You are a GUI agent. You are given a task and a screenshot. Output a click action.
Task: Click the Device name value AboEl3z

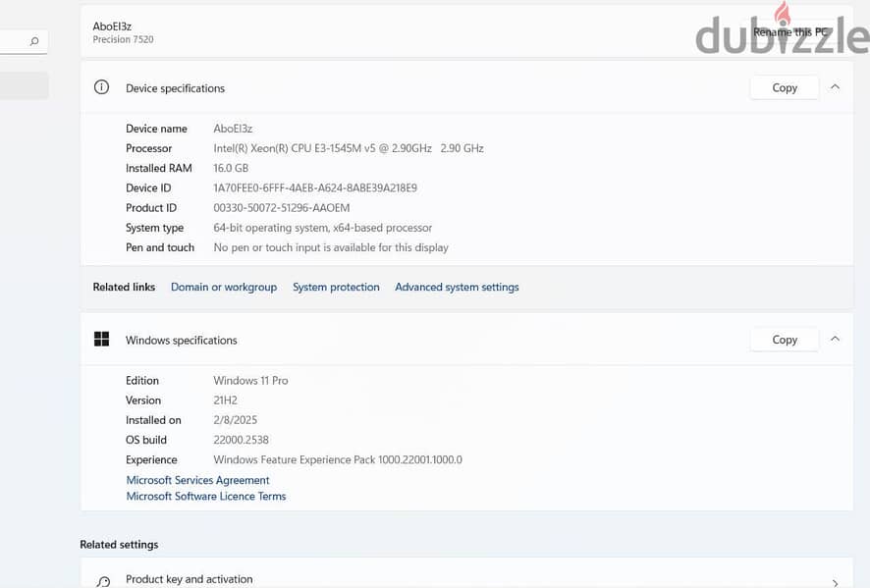click(x=233, y=129)
